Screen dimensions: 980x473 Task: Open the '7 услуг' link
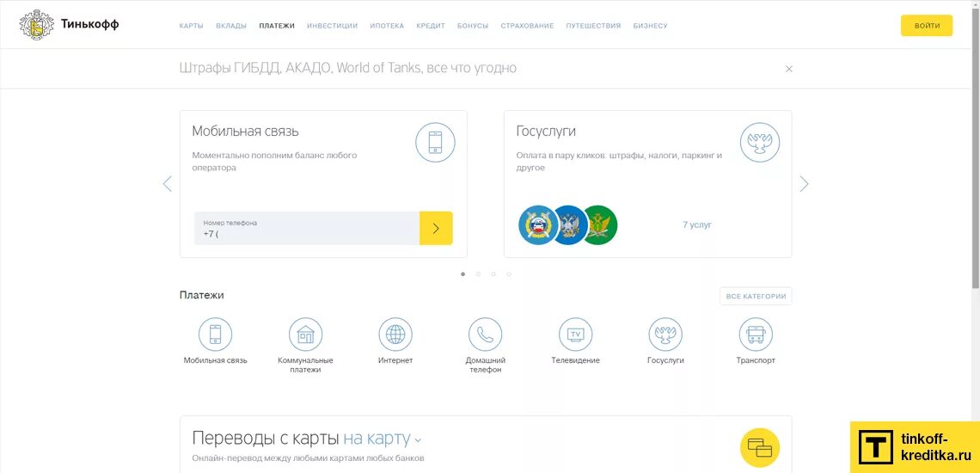[697, 224]
